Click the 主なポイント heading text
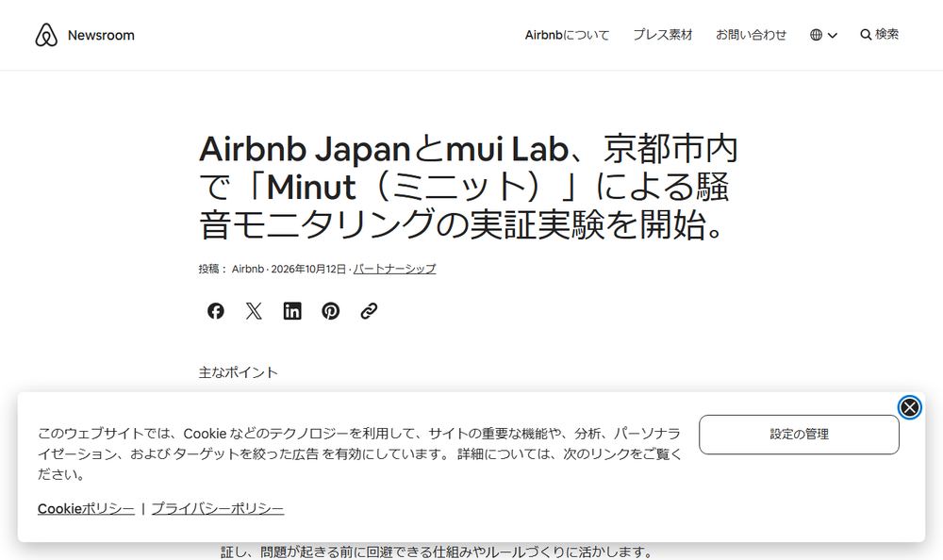The height and width of the screenshot is (560, 943). coord(239,372)
